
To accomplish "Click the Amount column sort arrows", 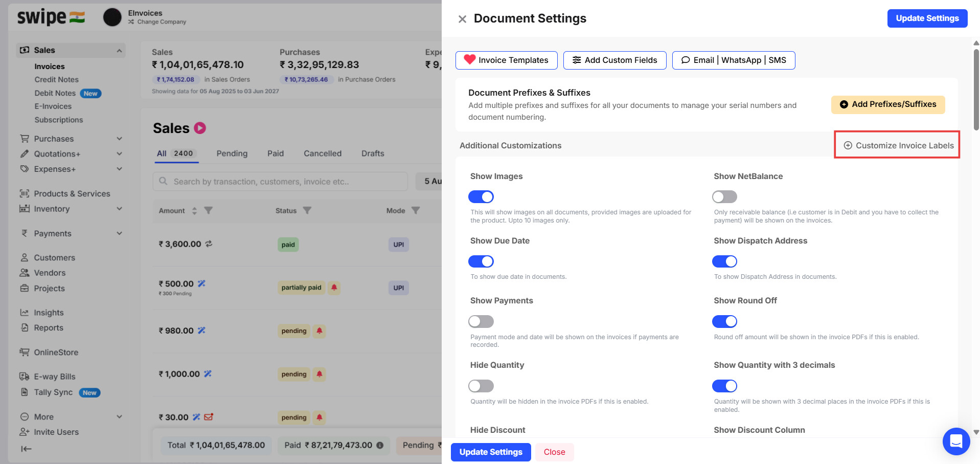I will pos(194,211).
